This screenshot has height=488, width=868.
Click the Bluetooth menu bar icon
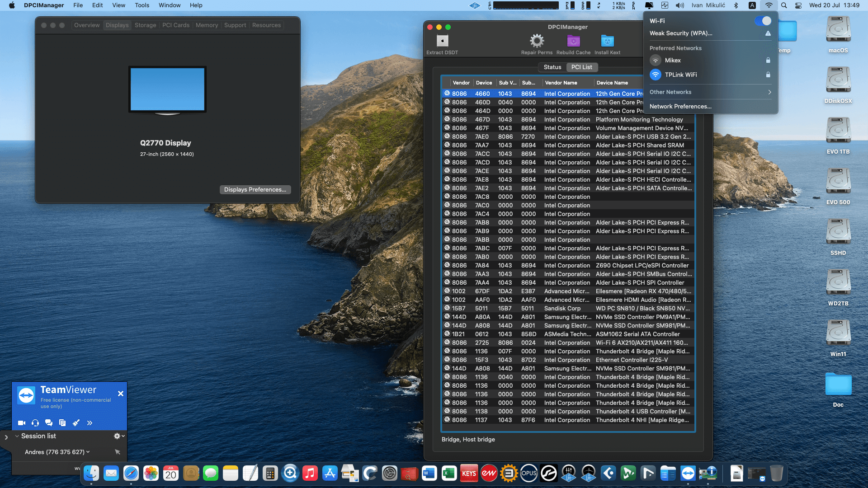[736, 5]
